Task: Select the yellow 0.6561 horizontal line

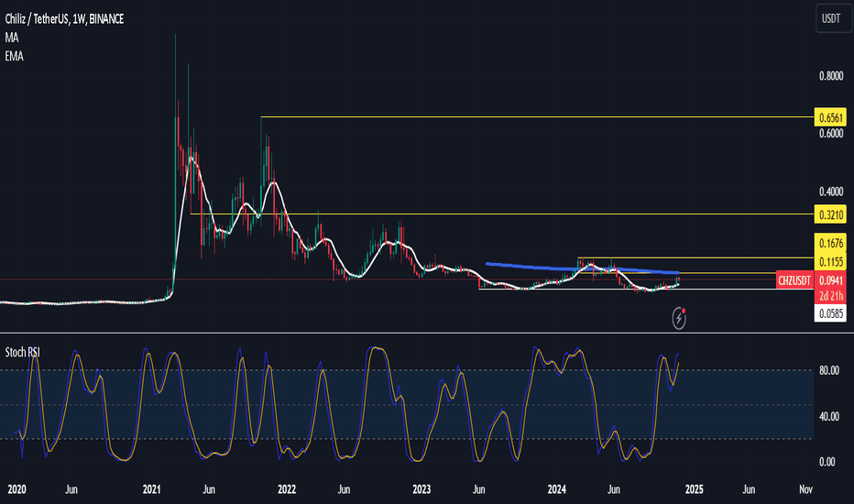Action: [x=537, y=116]
